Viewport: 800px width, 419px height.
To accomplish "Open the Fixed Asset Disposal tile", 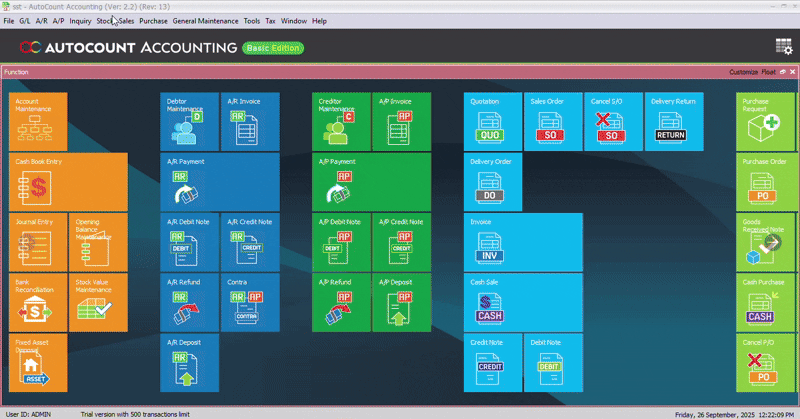I will (x=39, y=362).
